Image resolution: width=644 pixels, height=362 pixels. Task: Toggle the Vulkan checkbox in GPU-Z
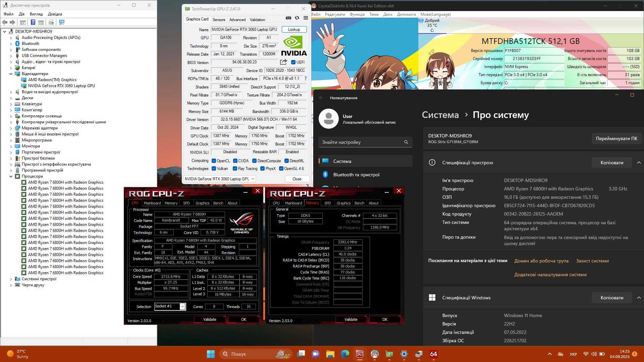coord(214,169)
